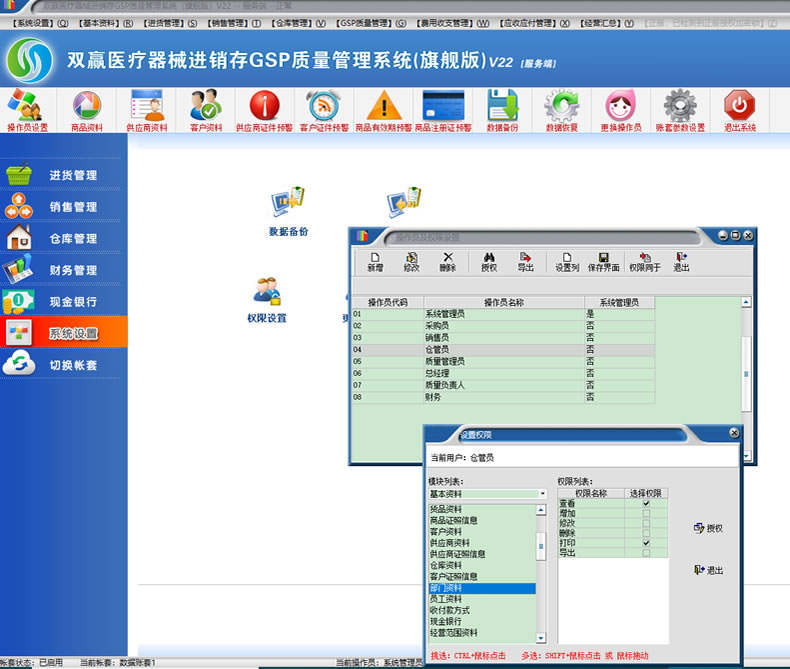Uncheck the 查看 permission checkbox
Screen dimensions: 790x669
(646, 503)
